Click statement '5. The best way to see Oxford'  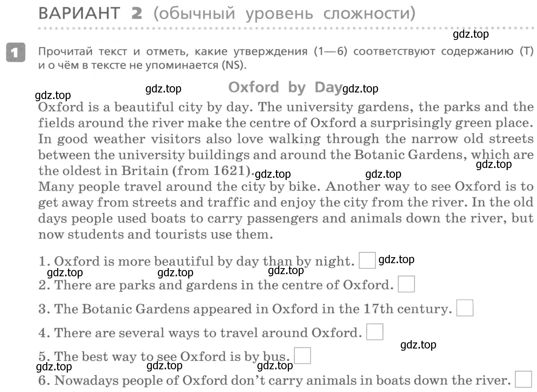[164, 356]
